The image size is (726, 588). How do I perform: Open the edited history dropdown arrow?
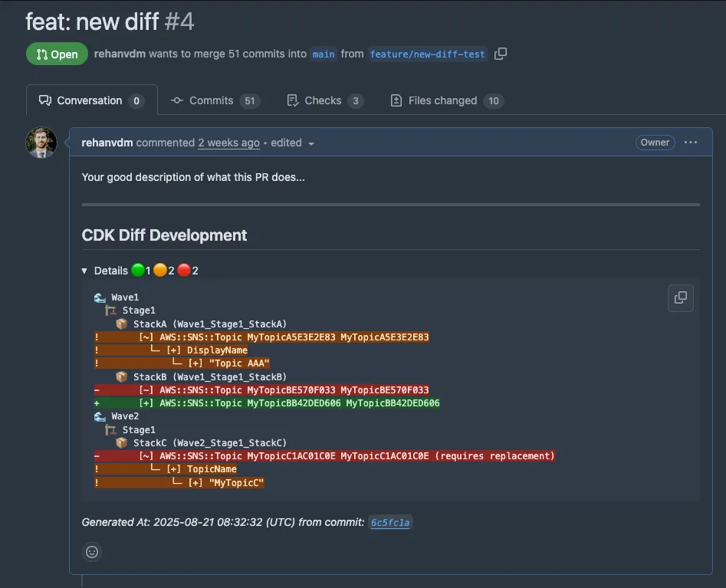311,144
